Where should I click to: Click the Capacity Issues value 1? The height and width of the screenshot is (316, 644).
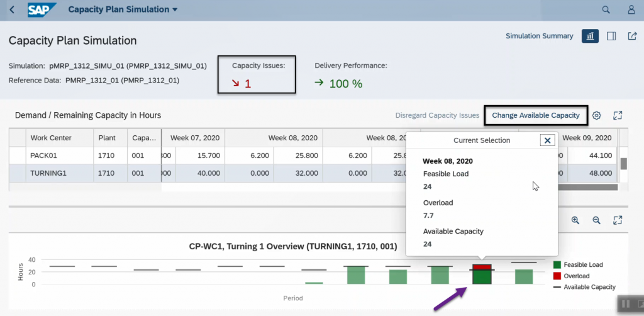tap(247, 84)
